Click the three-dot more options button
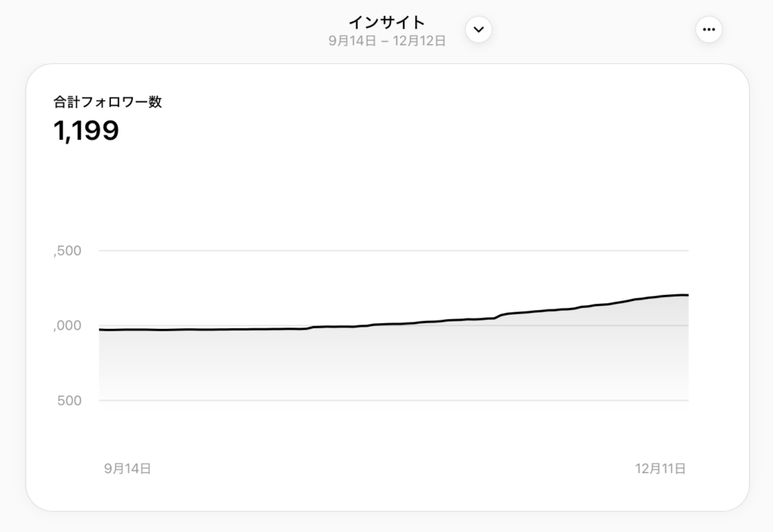 tap(708, 29)
